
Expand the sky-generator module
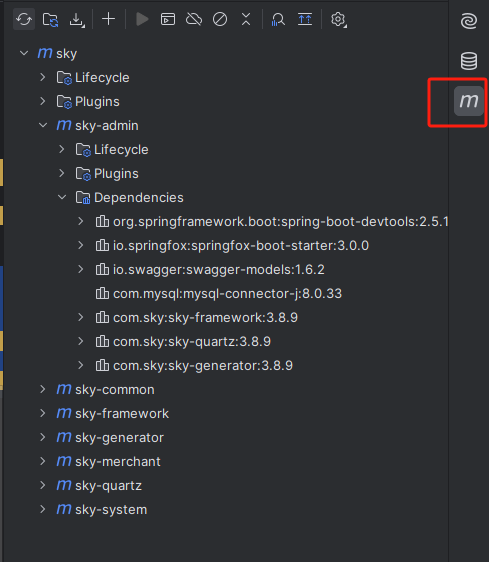tap(43, 438)
